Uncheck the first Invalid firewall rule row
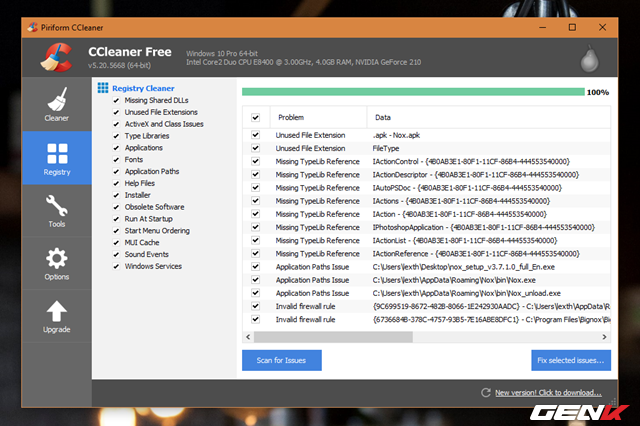 [256, 306]
